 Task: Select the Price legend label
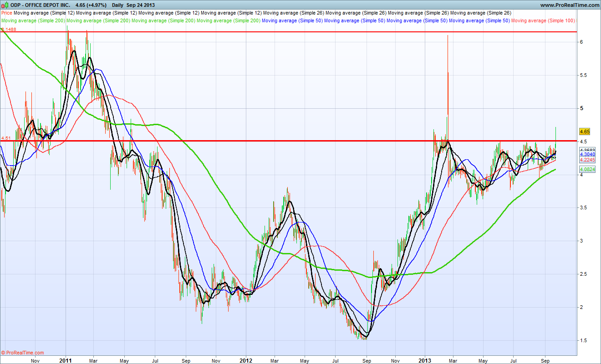(x=7, y=13)
